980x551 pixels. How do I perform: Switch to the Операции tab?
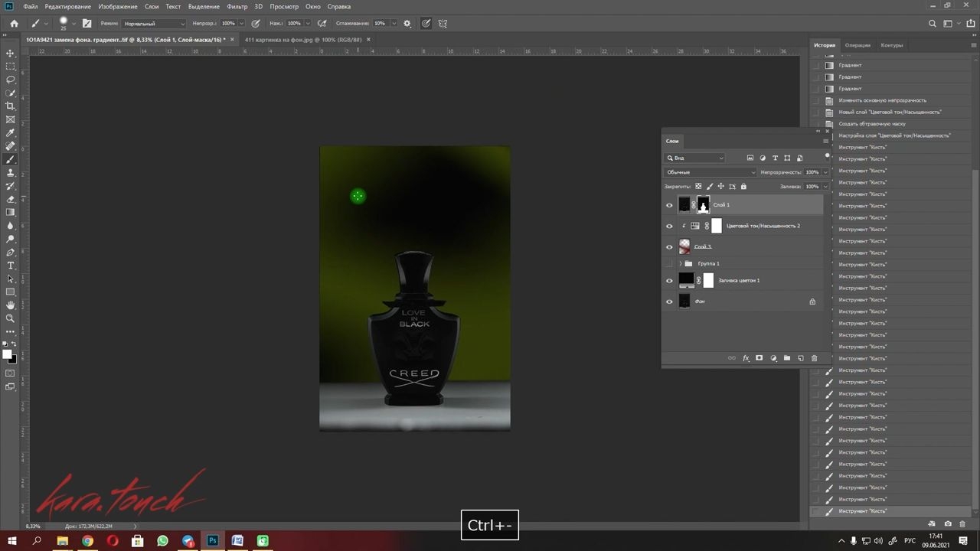857,45
